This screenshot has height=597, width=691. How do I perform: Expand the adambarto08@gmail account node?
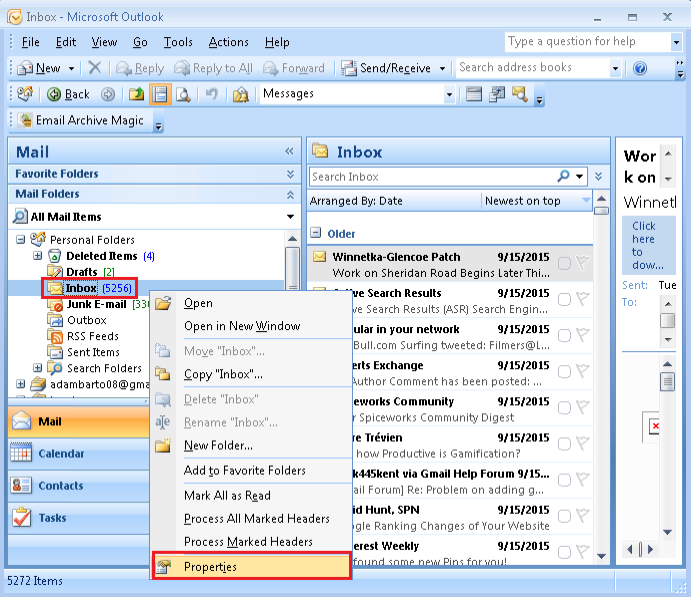point(20,384)
